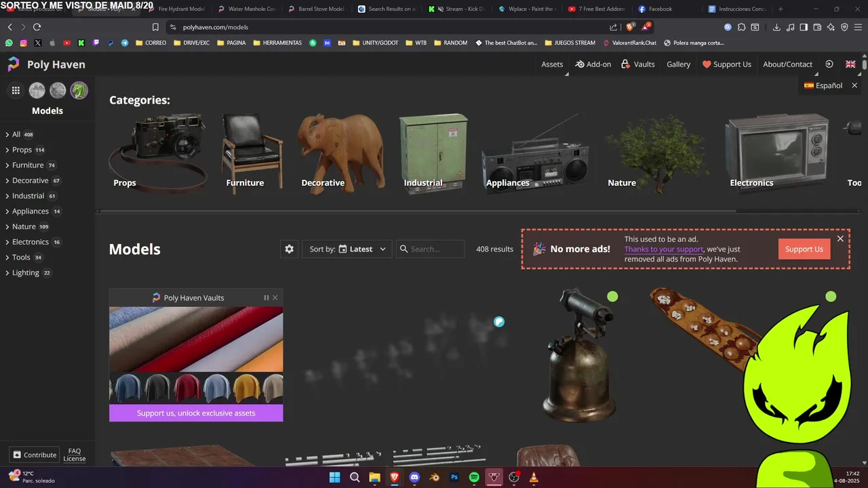Open the Add-on menu item
Image resolution: width=868 pixels, height=488 pixels.
tap(593, 64)
